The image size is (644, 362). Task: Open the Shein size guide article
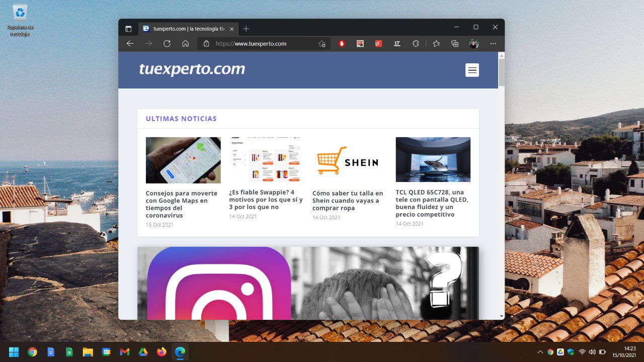tap(348, 201)
